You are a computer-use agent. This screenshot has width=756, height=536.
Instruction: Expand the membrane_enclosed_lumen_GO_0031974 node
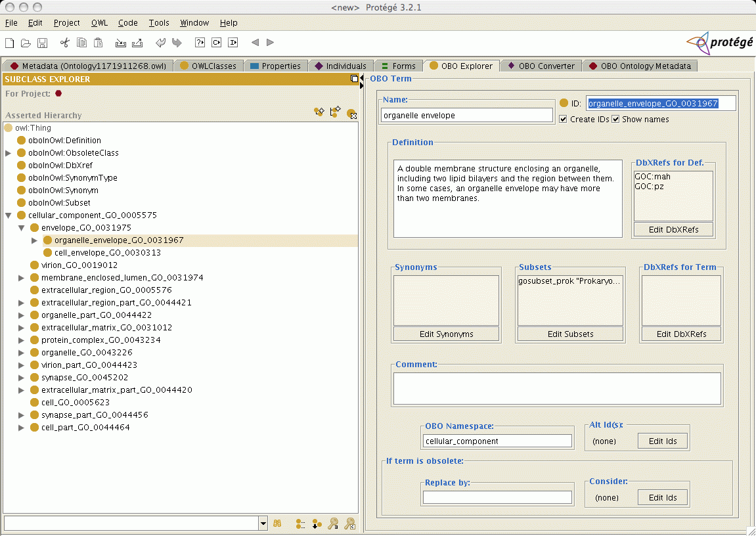21,278
